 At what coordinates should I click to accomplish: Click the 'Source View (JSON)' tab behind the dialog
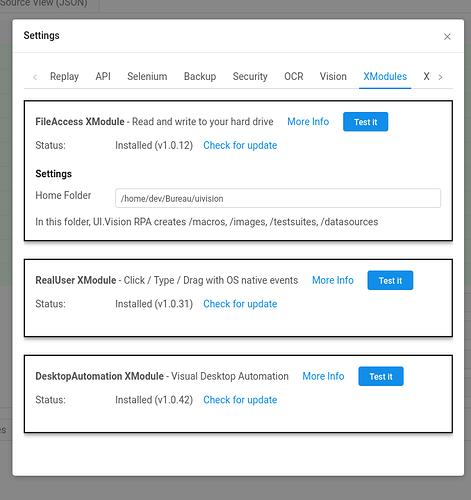43,3
